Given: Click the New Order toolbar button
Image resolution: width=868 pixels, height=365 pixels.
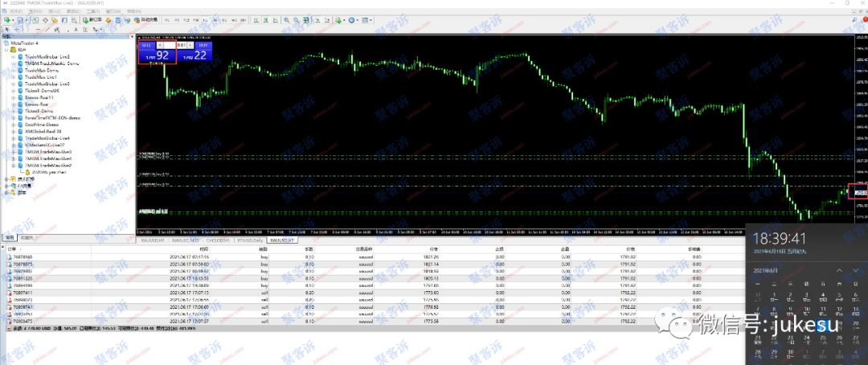Looking at the screenshot, I should click(92, 20).
